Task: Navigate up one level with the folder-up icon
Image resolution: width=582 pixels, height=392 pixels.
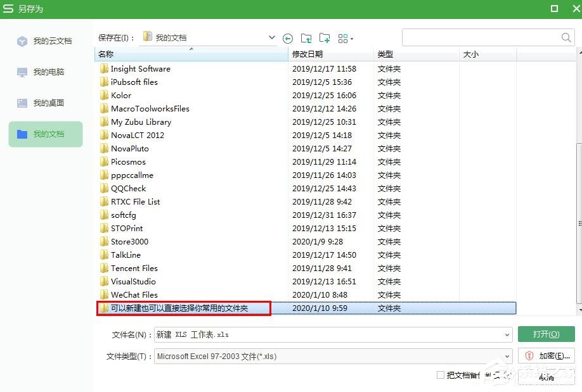Action: (x=306, y=37)
